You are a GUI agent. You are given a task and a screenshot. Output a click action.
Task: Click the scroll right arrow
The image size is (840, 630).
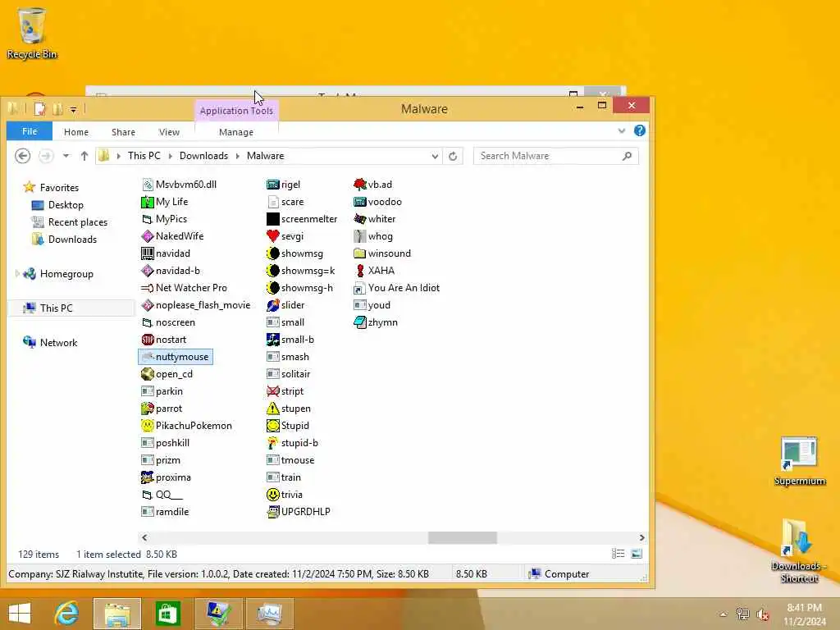tap(641, 537)
